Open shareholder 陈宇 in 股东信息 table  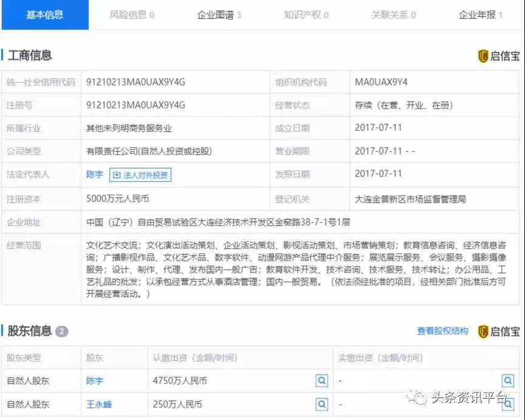(x=94, y=381)
